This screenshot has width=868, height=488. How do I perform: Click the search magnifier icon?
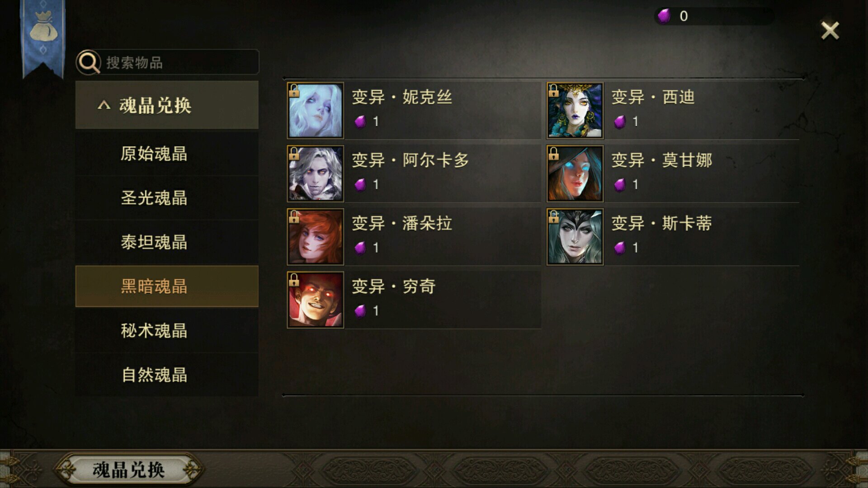click(x=89, y=62)
